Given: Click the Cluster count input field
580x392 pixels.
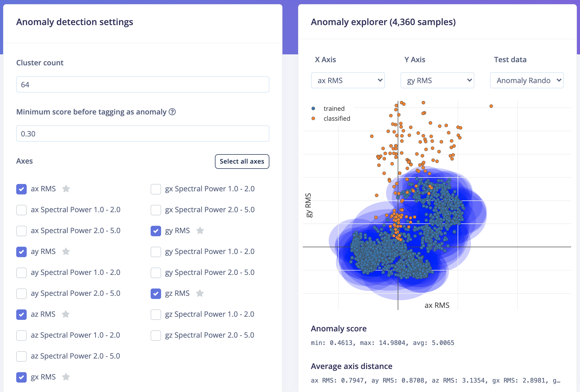Looking at the screenshot, I should coord(143,84).
